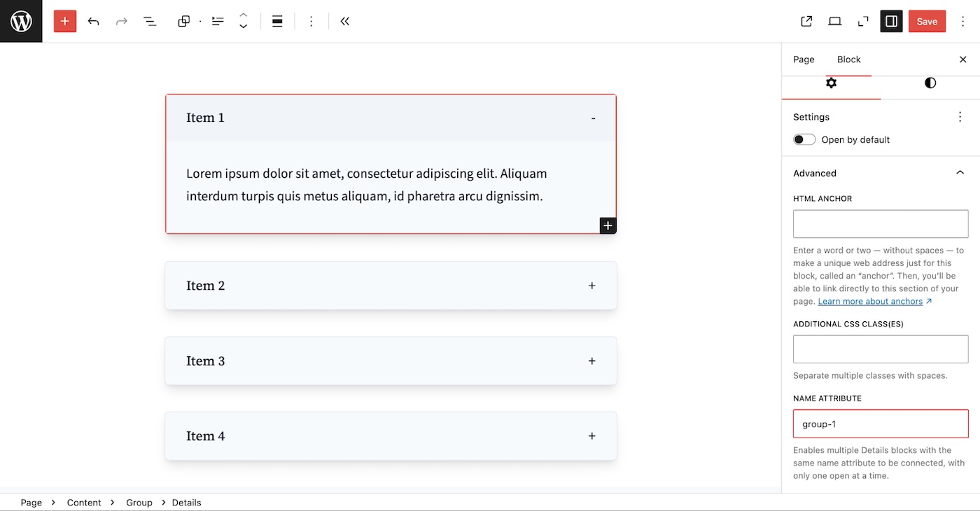Collapse the Advanced panel section
980x511 pixels.
(x=960, y=173)
